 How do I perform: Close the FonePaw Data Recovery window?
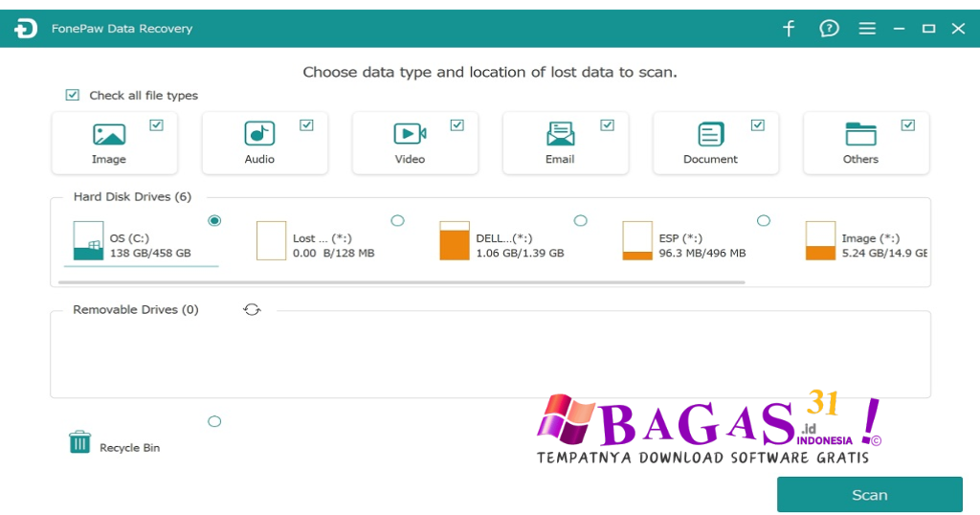coord(958,28)
